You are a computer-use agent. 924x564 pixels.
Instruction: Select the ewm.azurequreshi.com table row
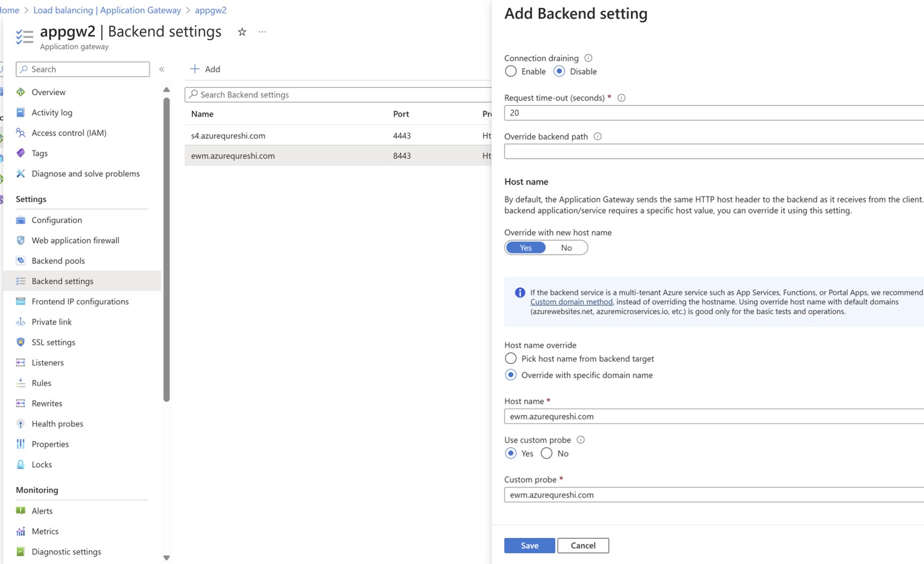[338, 156]
